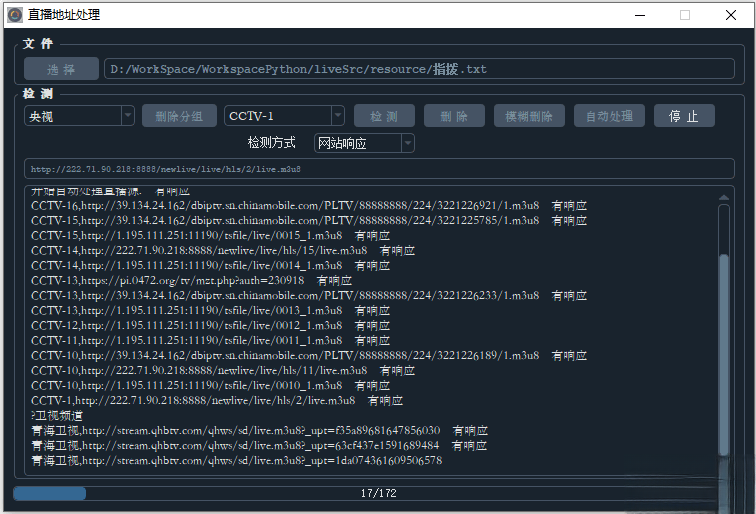Click the log's vertical scrollbar thumb
Screen dimensions: 756x514
point(723,354)
